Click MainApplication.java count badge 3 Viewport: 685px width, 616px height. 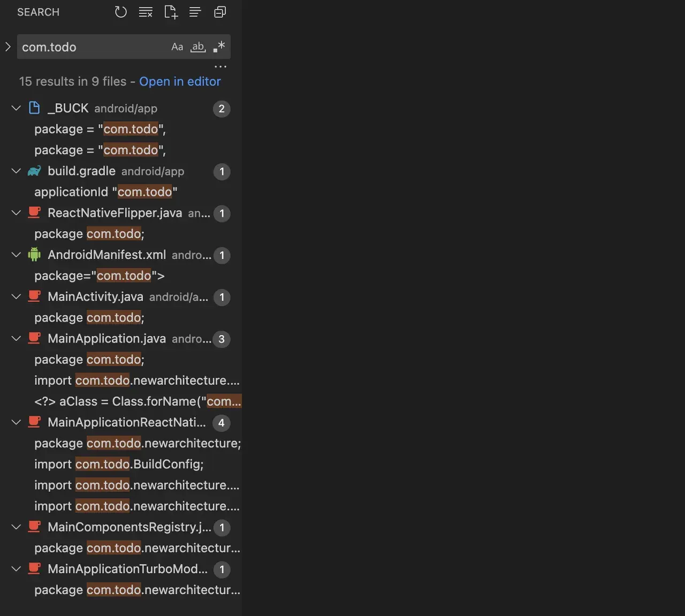pyautogui.click(x=222, y=339)
